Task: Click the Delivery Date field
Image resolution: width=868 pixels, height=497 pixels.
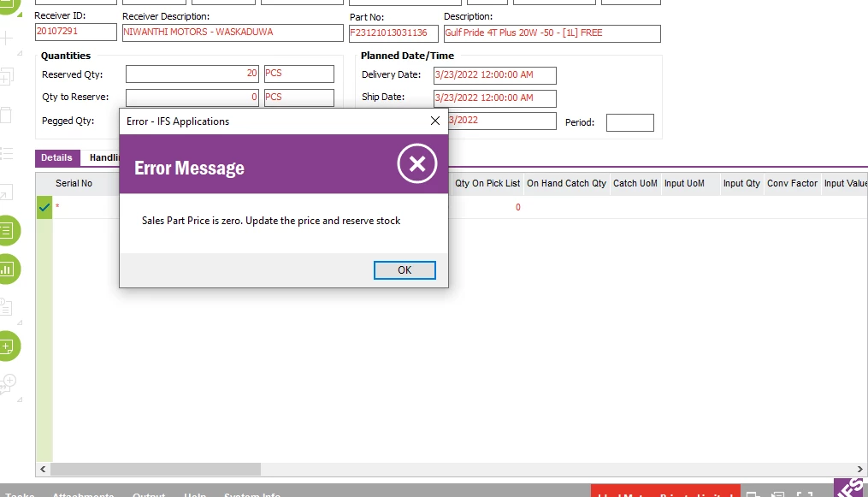Action: point(495,75)
